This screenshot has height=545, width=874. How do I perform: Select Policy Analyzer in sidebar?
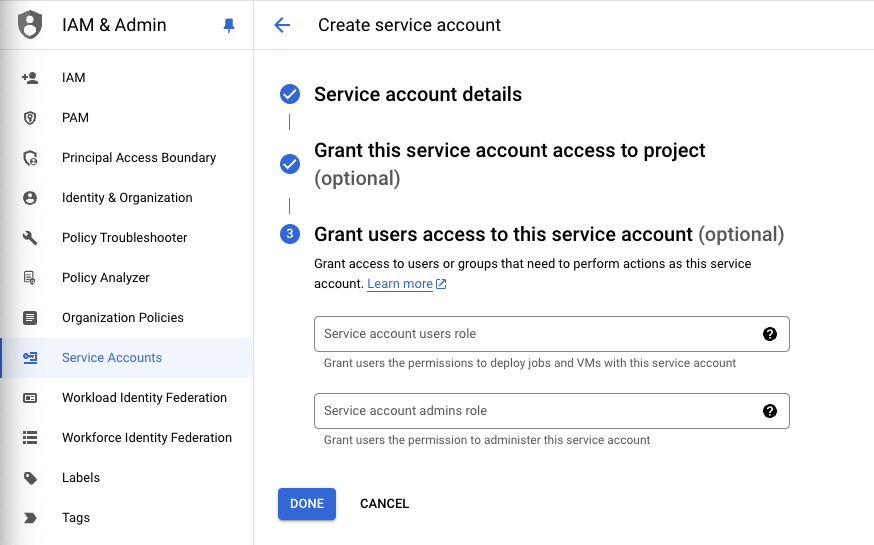127,278
